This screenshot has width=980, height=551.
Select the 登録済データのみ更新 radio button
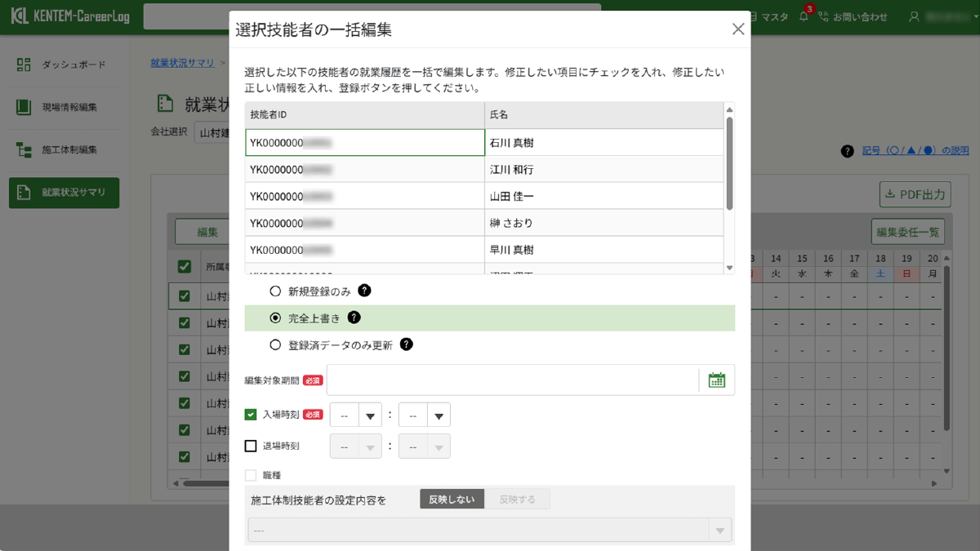275,344
